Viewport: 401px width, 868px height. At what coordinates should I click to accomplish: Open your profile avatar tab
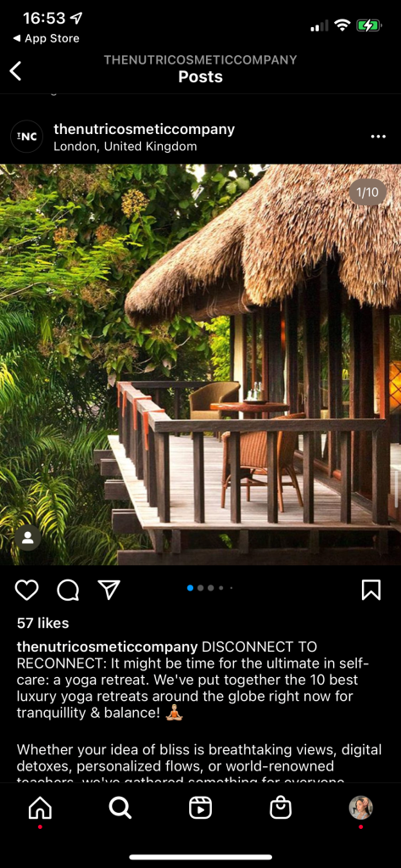tap(360, 808)
